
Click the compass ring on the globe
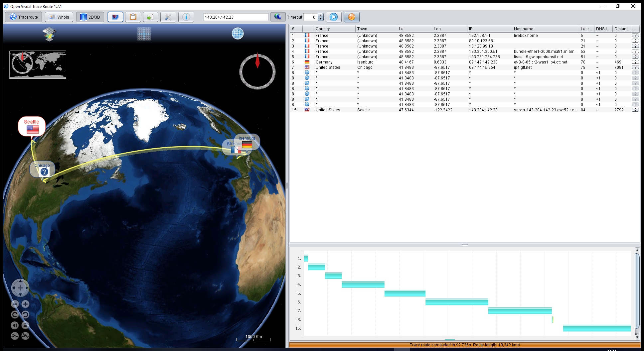257,71
